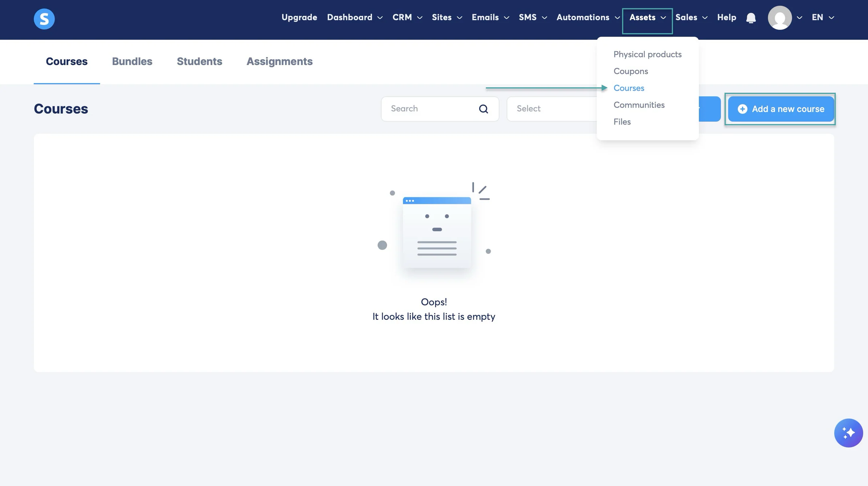Click the systeme.io S logo

point(44,19)
